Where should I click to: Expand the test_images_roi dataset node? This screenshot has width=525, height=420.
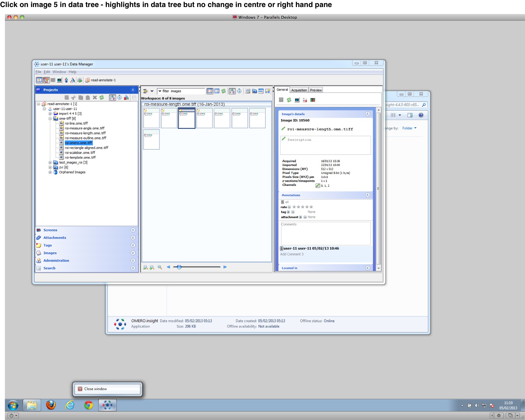coord(50,162)
